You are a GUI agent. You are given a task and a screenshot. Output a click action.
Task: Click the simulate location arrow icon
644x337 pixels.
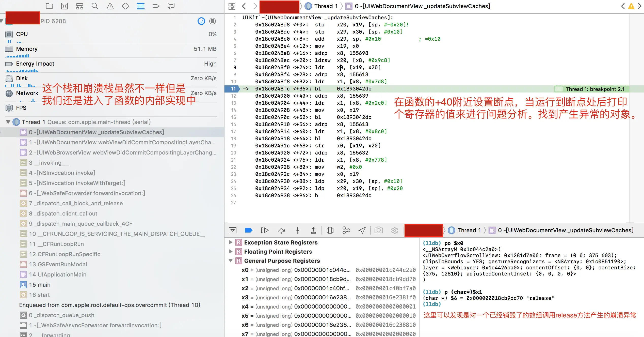tap(362, 230)
